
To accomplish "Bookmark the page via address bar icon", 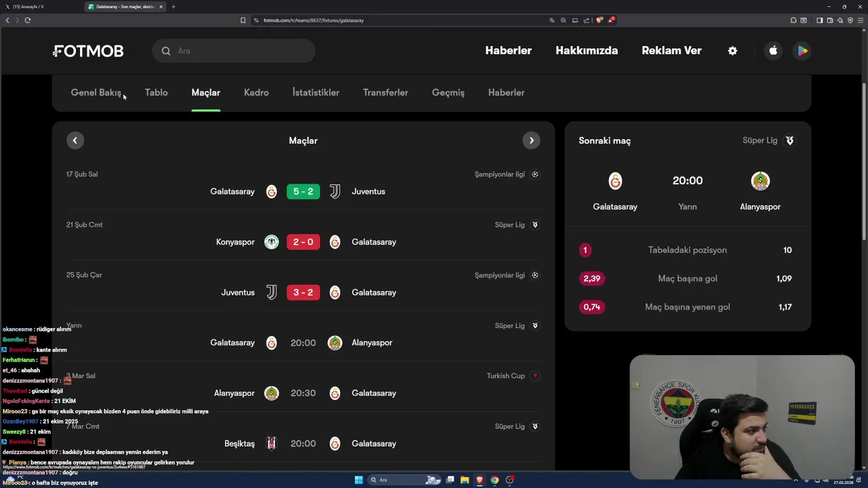I will [x=243, y=20].
